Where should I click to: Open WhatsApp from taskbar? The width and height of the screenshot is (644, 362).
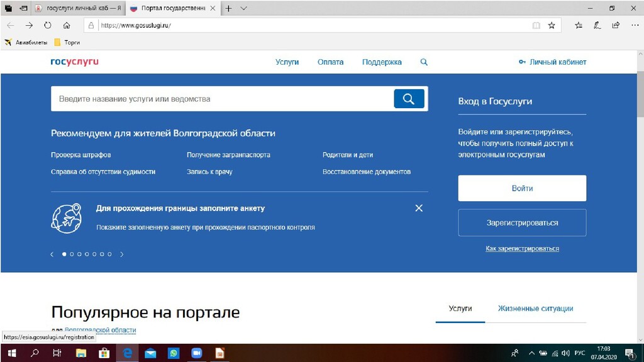click(x=174, y=353)
